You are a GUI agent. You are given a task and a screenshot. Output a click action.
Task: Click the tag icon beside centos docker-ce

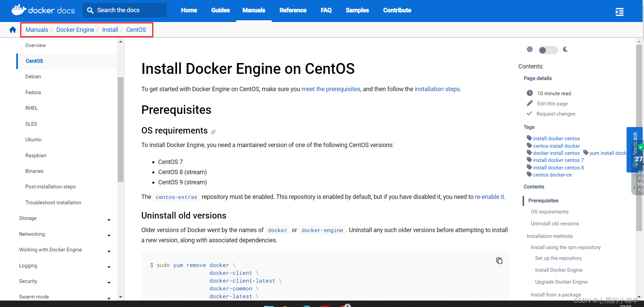pyautogui.click(x=529, y=174)
